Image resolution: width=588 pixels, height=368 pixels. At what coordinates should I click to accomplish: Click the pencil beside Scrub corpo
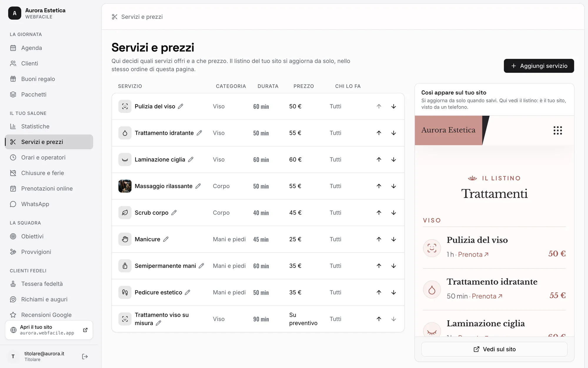point(174,213)
